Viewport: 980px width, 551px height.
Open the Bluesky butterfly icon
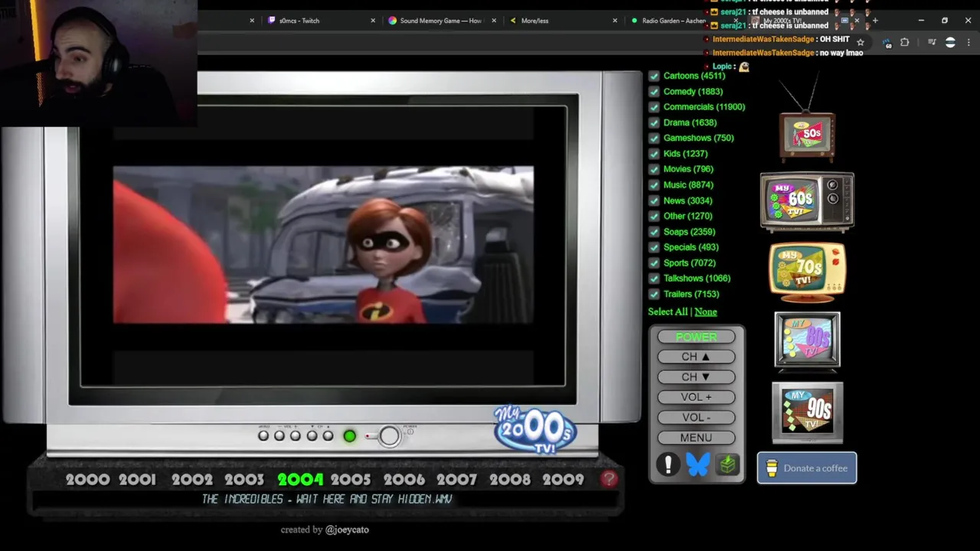coord(697,465)
